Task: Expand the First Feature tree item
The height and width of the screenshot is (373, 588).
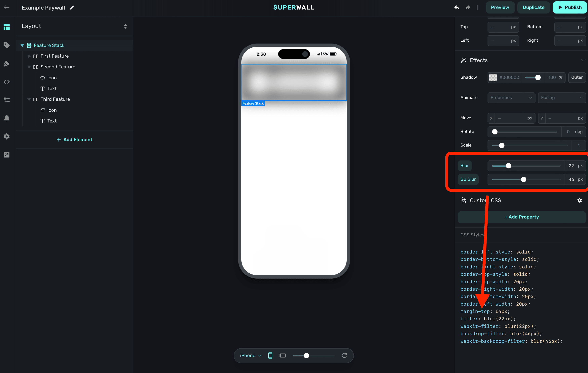Action: point(29,56)
